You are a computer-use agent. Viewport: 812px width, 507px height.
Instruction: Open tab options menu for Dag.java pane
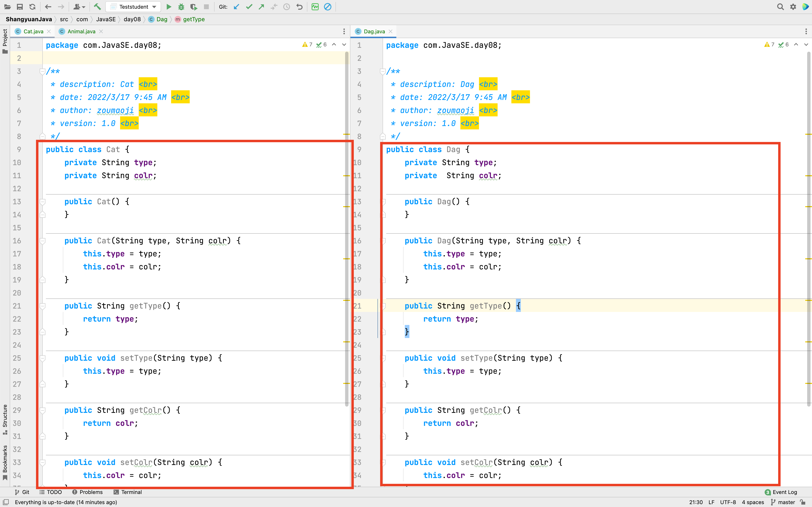806,32
